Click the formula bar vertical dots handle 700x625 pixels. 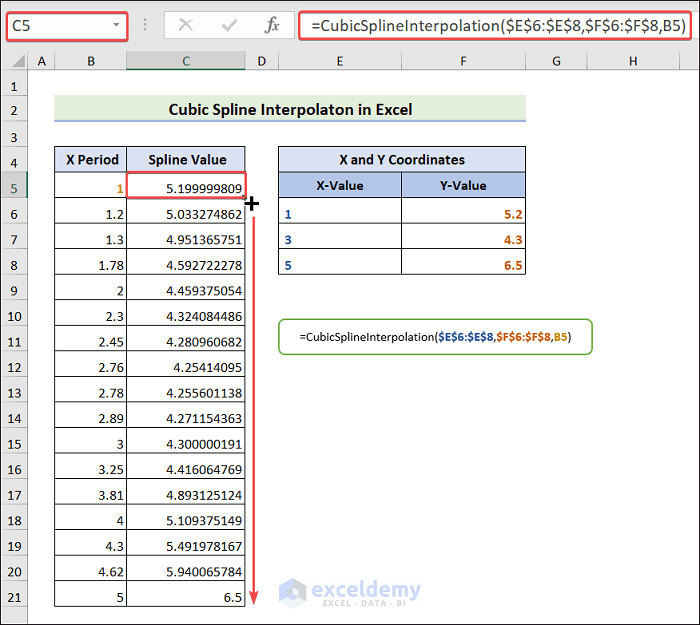click(145, 25)
